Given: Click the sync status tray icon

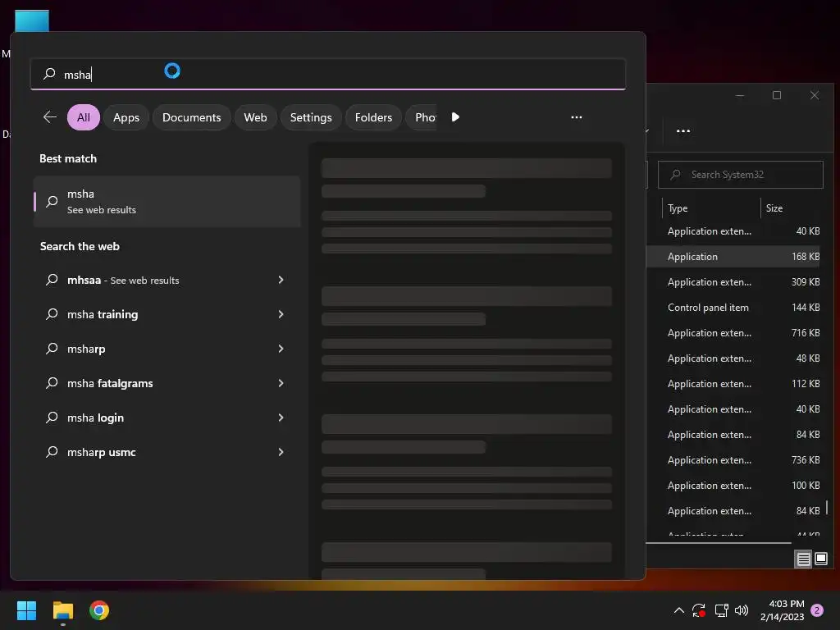Looking at the screenshot, I should click(699, 610).
